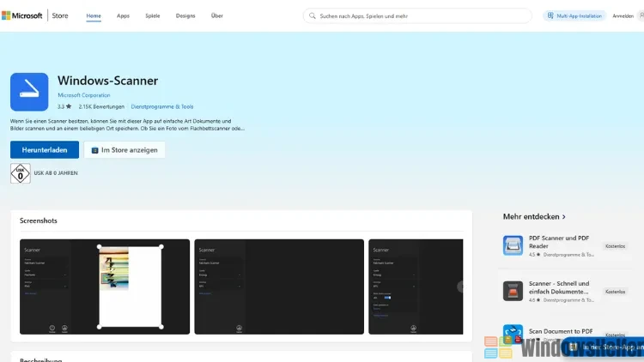Click Kostenlos for PDF Scanner und PDF Reader

tap(615, 246)
